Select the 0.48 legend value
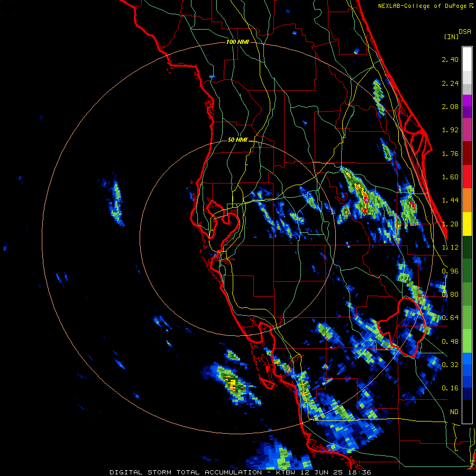Viewport: 476px width, 476px height. point(450,342)
